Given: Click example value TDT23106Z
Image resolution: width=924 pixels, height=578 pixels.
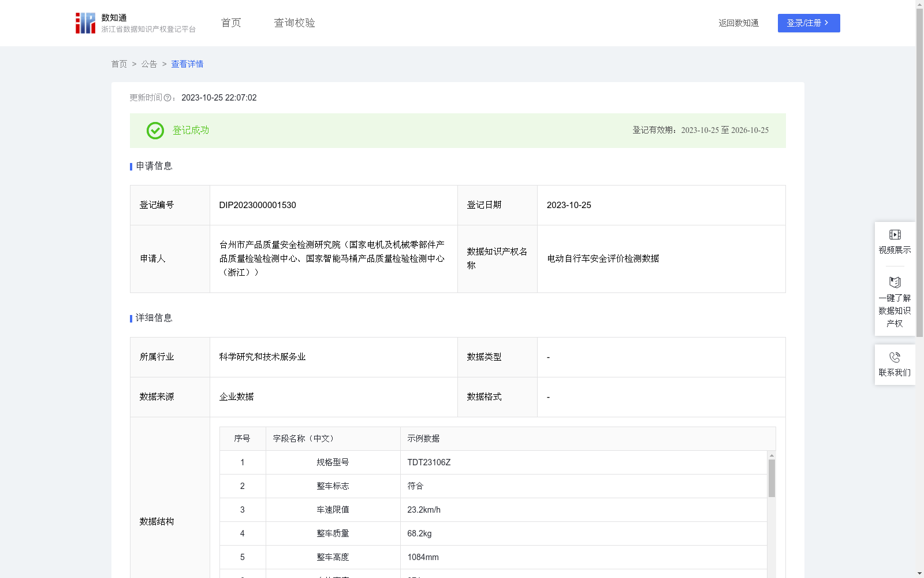Looking at the screenshot, I should point(429,462).
